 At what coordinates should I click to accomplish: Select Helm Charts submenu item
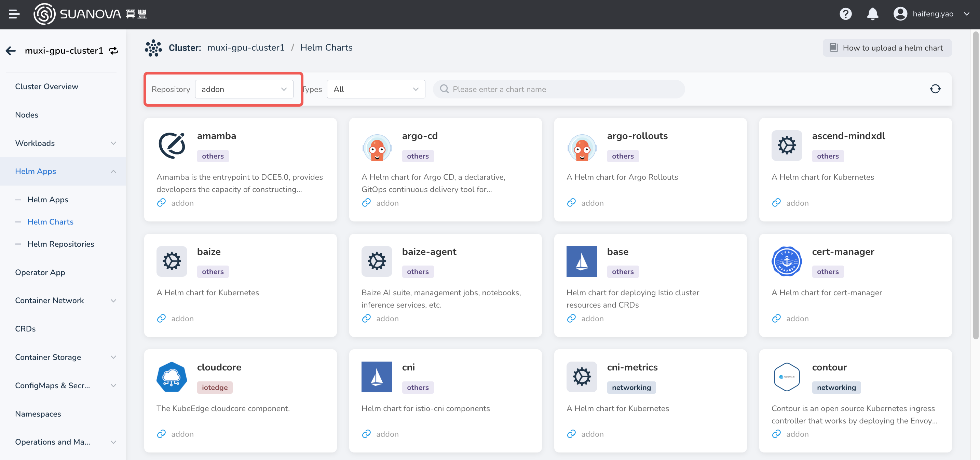pos(50,222)
